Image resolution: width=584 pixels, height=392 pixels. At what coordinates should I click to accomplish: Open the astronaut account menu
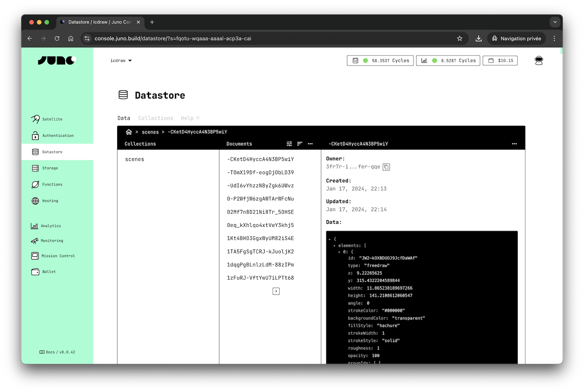click(539, 60)
